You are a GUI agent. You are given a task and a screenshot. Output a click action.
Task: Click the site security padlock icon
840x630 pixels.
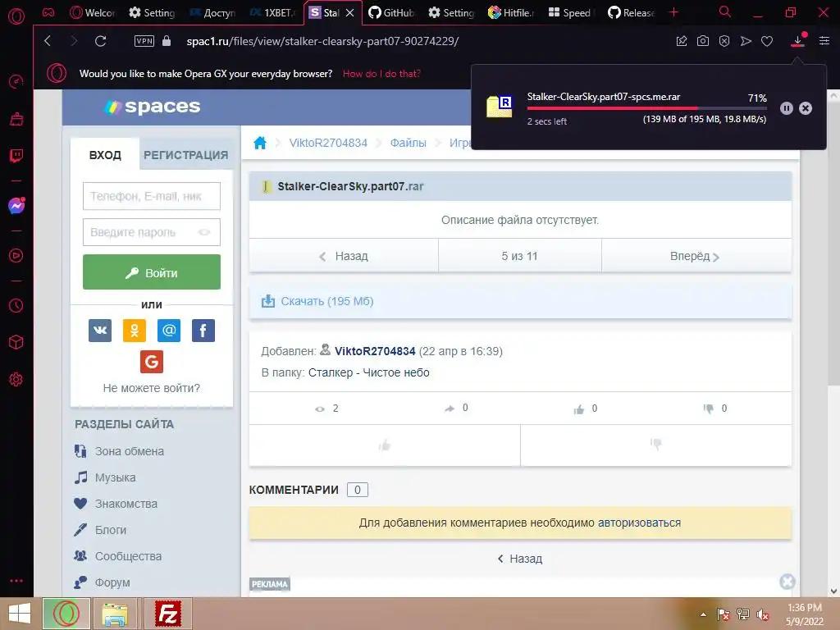167,41
